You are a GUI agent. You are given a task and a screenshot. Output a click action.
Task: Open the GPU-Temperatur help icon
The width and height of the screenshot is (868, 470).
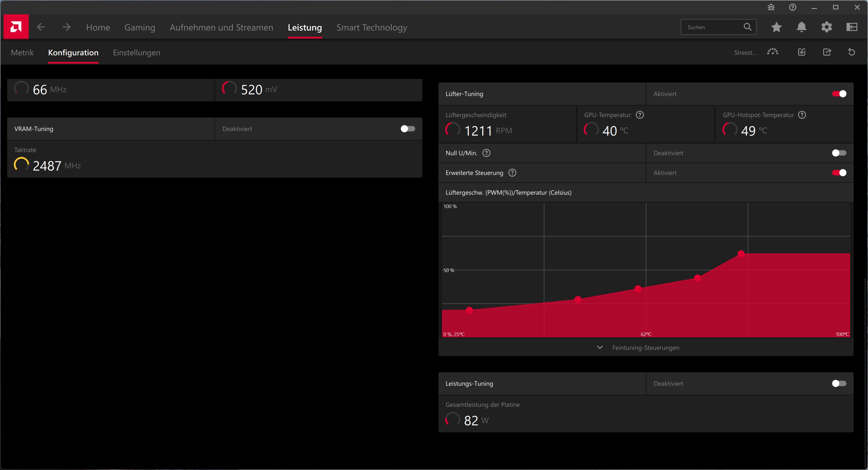click(640, 115)
